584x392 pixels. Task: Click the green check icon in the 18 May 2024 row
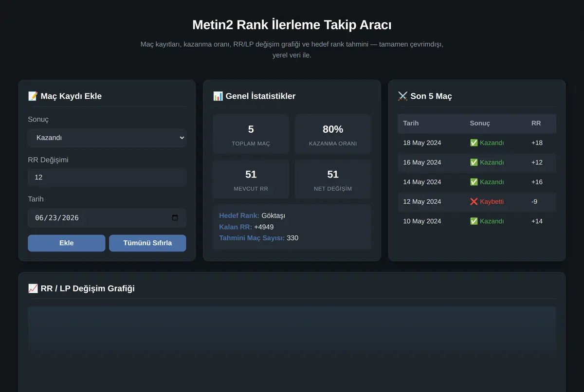pos(474,143)
